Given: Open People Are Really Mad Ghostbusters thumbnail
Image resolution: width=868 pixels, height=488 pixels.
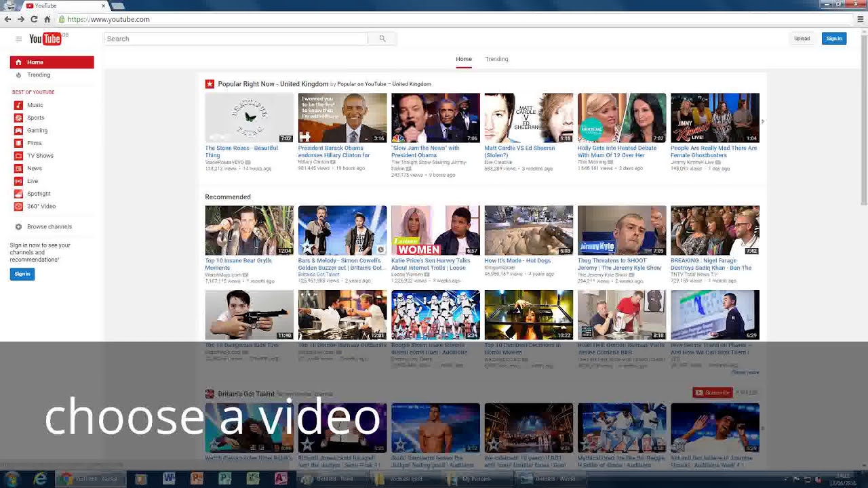Looking at the screenshot, I should click(715, 118).
